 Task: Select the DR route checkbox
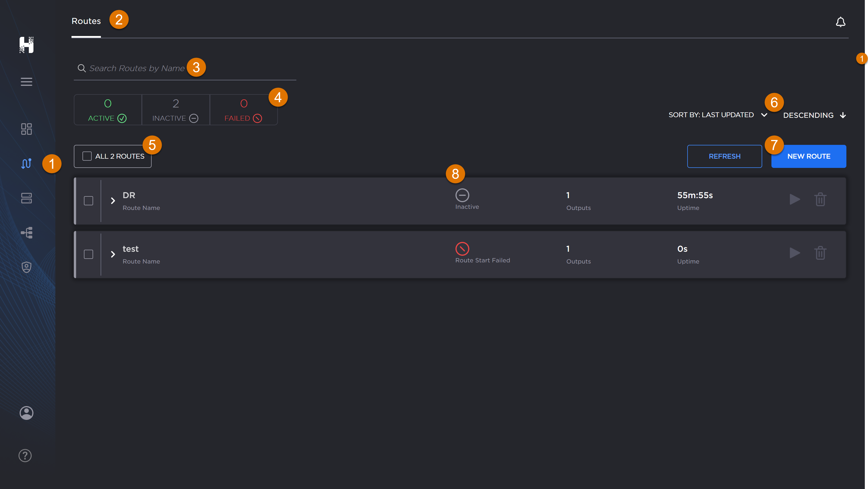click(88, 200)
